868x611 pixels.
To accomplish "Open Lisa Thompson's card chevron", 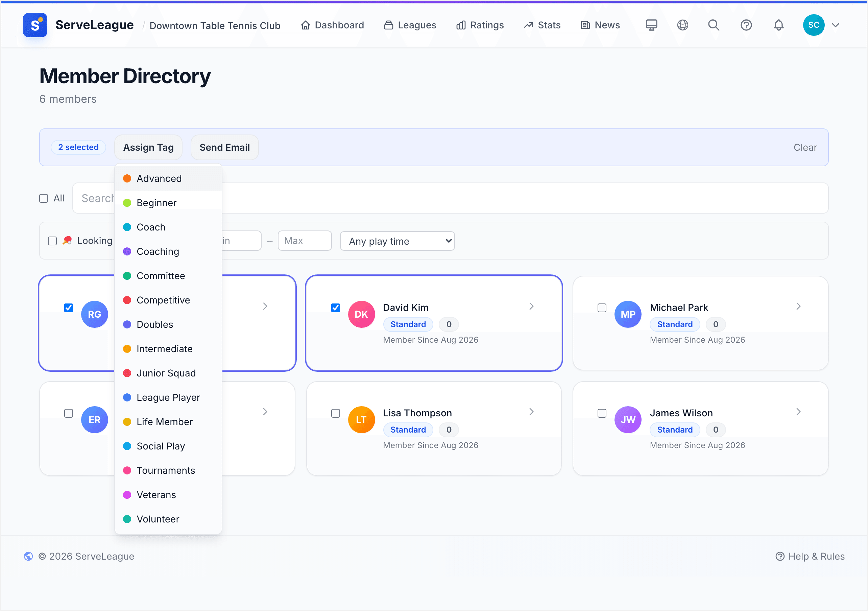I will point(532,412).
